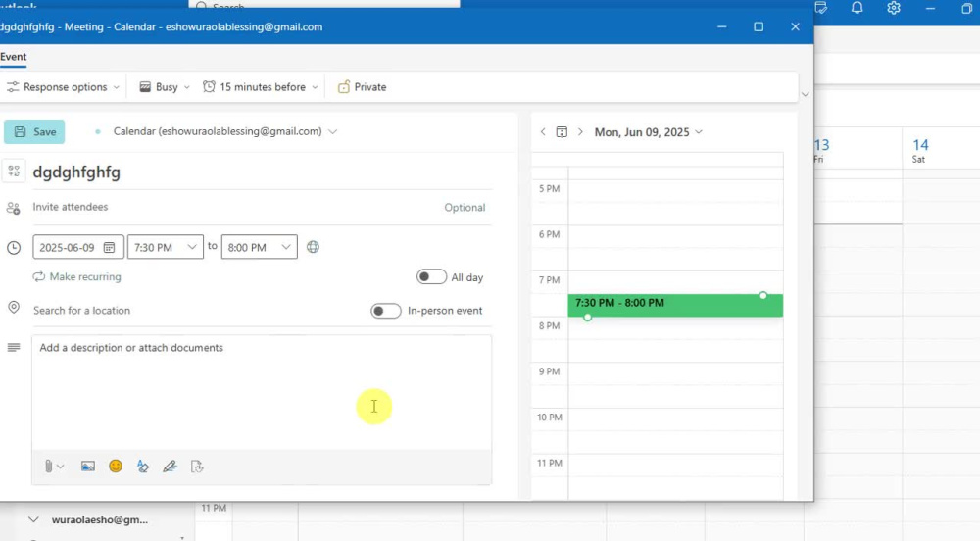Click the event category icon beside title
The image size is (980, 541).
[14, 172]
